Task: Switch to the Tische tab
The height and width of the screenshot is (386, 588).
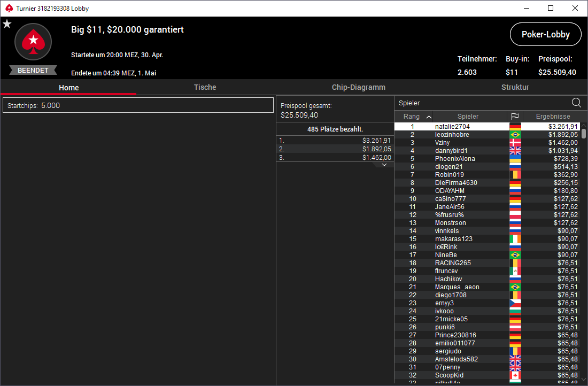Action: coord(205,87)
